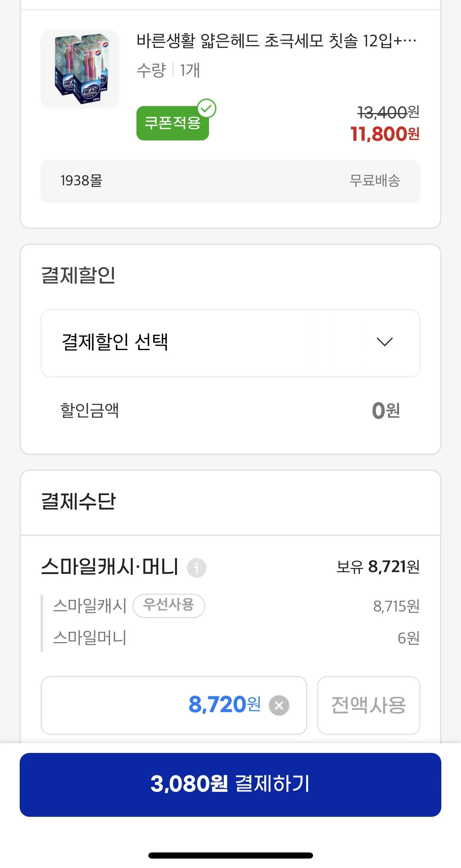
Task: Tap the 1938몰 seller name
Action: coord(82,181)
